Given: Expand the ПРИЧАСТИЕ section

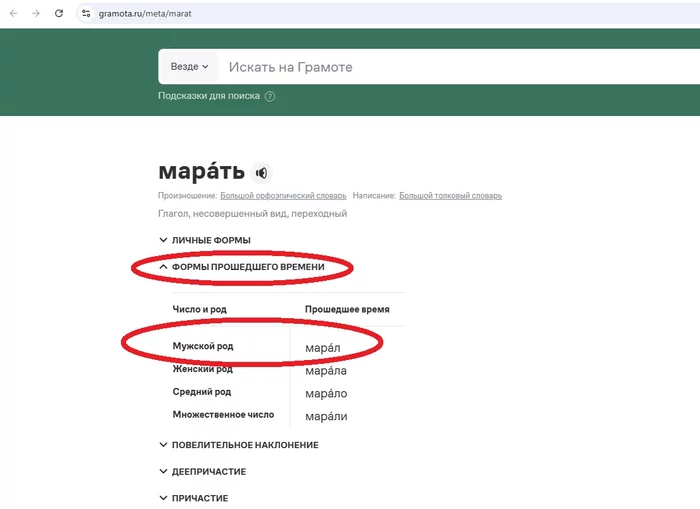Looking at the screenshot, I should 194,498.
